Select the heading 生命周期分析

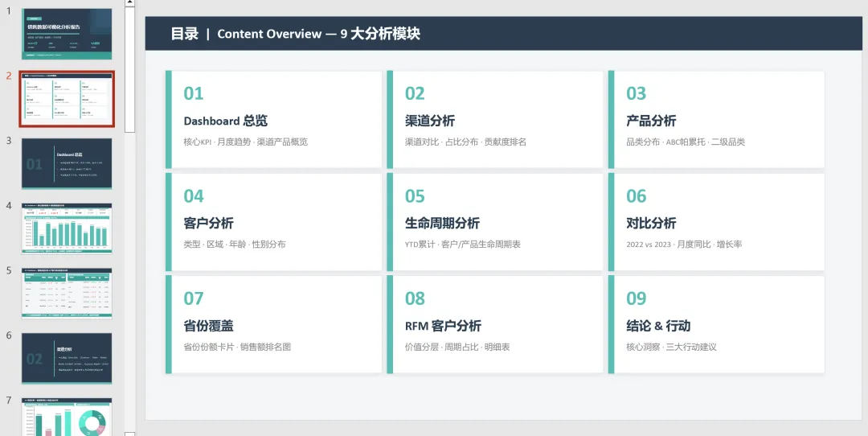[442, 224]
